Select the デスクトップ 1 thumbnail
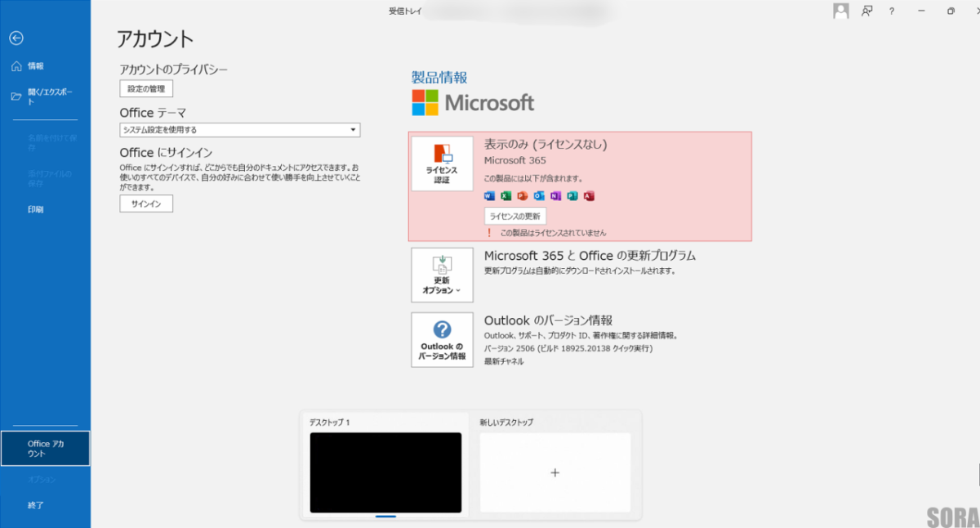The image size is (980, 528). (385, 472)
